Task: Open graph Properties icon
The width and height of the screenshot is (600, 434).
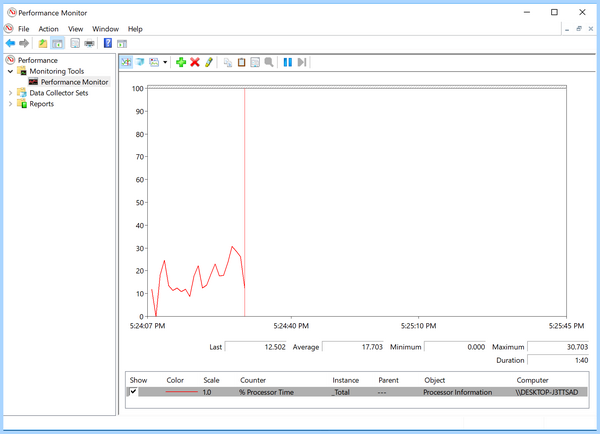Action: (255, 62)
